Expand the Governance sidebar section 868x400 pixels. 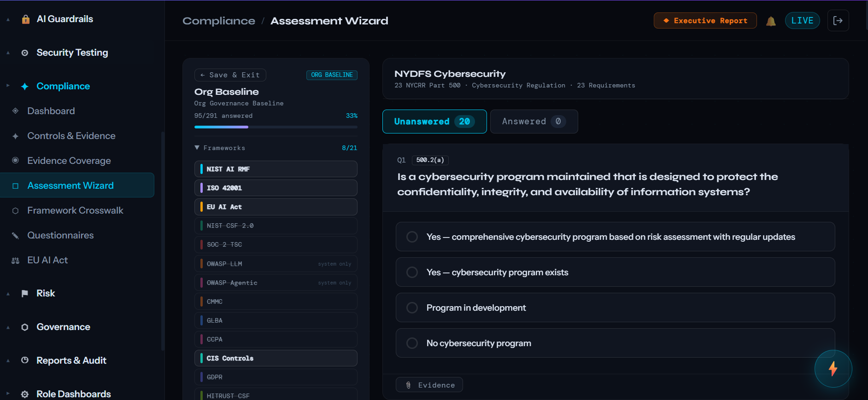8,327
